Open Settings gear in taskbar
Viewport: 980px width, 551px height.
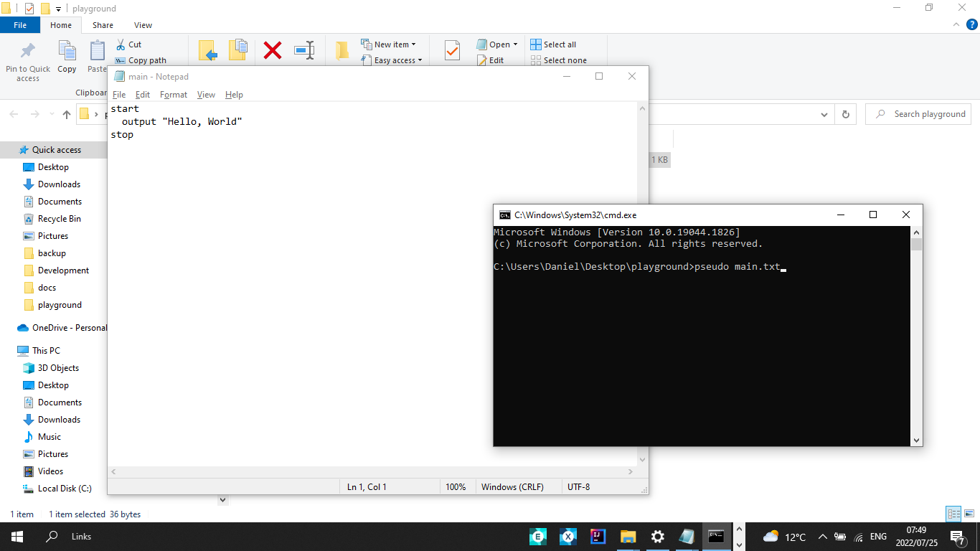657,536
